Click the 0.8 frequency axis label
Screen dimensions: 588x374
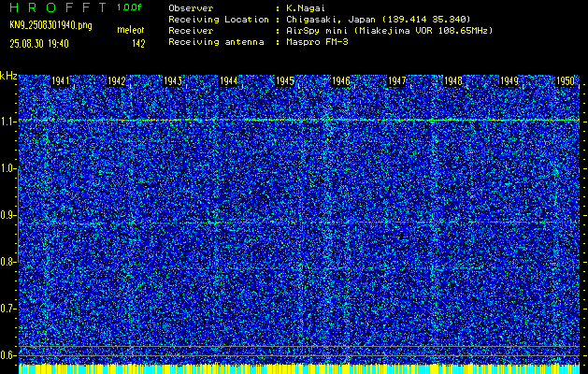8,262
